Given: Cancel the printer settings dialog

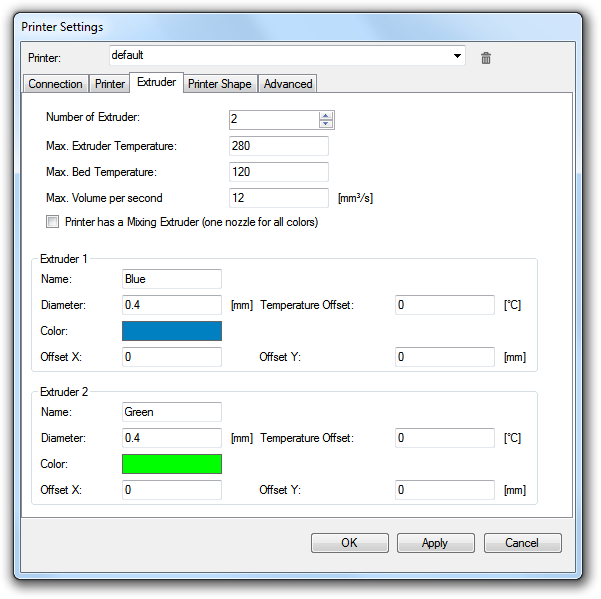Looking at the screenshot, I should [x=522, y=543].
